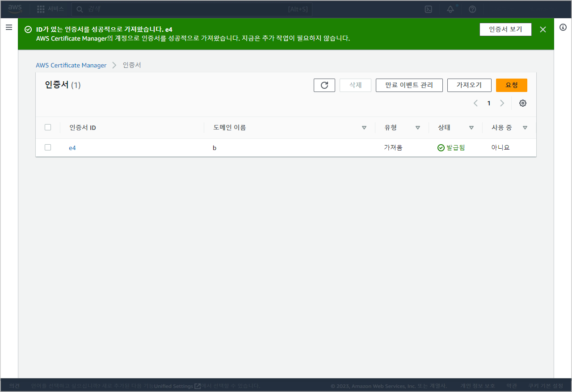Open certificate ID link e4

coord(72,148)
